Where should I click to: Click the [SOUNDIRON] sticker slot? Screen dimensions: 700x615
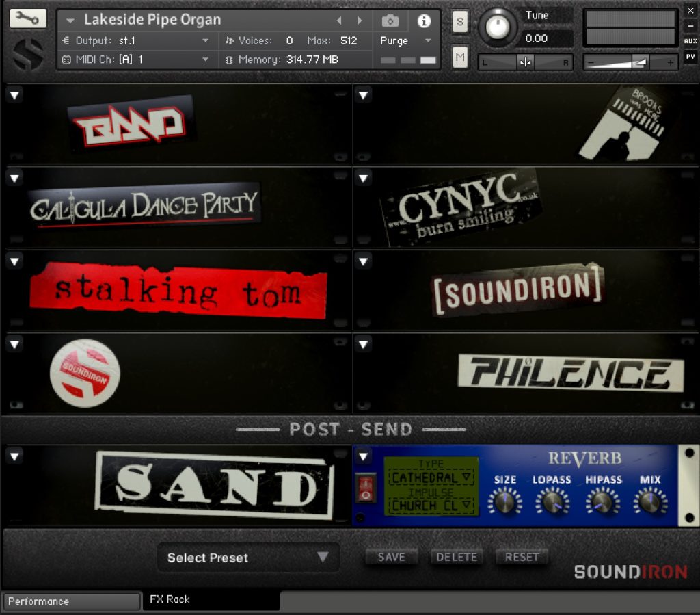[520, 289]
